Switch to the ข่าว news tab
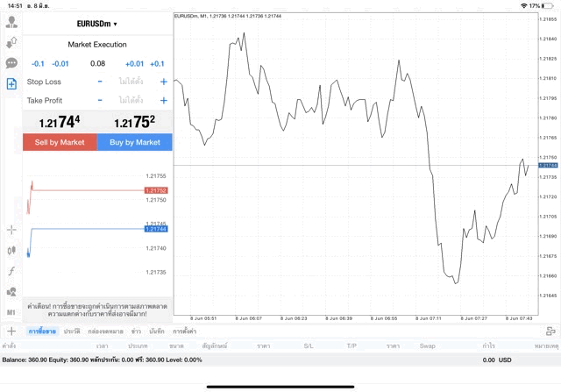Viewport: 561px width, 392px height. point(136,331)
